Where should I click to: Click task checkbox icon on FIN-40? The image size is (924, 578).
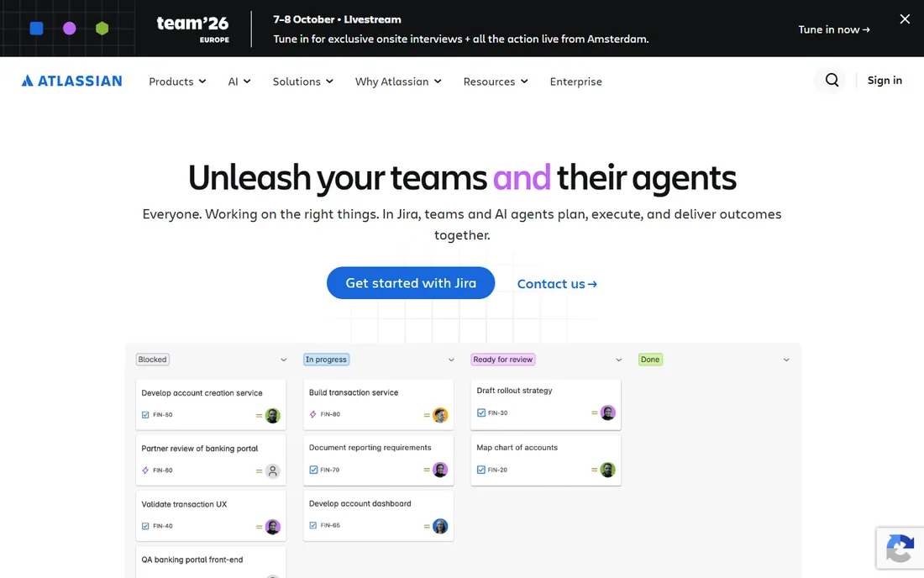(145, 526)
